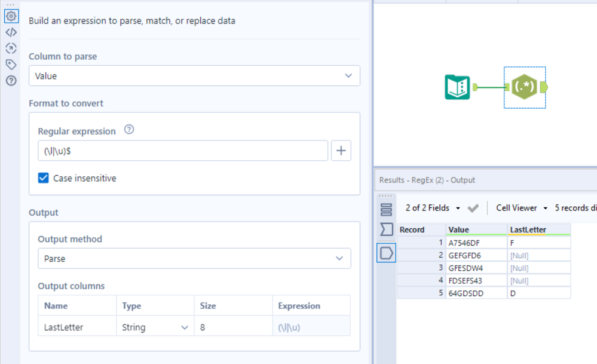Open the Type String dropdown for LastLetter
597x364 pixels.
point(155,327)
